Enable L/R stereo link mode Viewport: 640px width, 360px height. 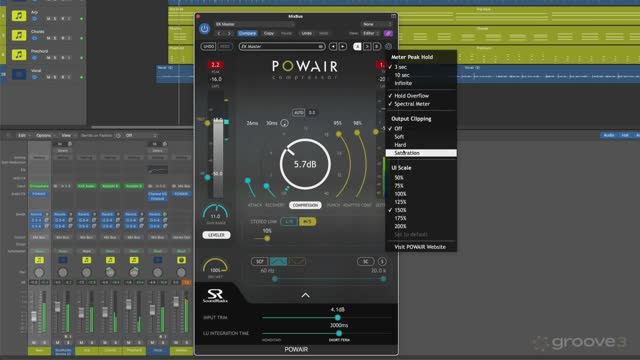point(289,222)
